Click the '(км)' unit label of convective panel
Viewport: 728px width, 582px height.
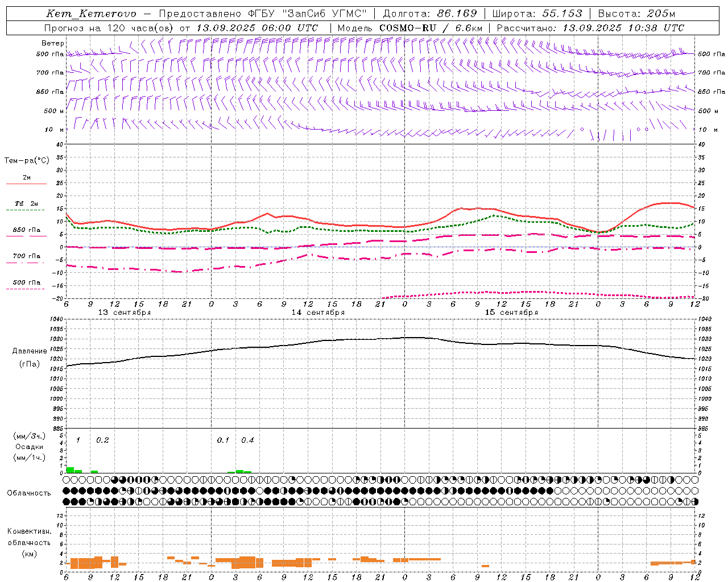coord(29,554)
